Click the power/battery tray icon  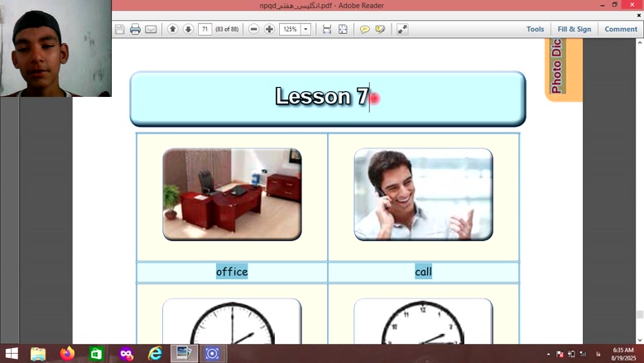pos(571,354)
